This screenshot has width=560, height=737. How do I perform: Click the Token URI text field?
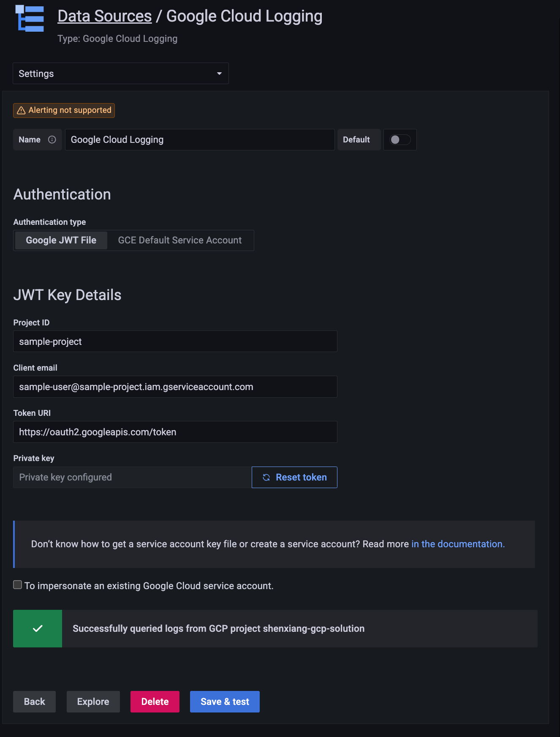click(175, 432)
